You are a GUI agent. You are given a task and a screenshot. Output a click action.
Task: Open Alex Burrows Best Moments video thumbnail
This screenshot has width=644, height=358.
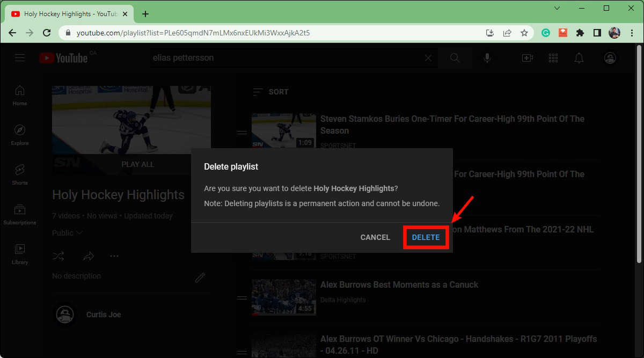point(284,297)
